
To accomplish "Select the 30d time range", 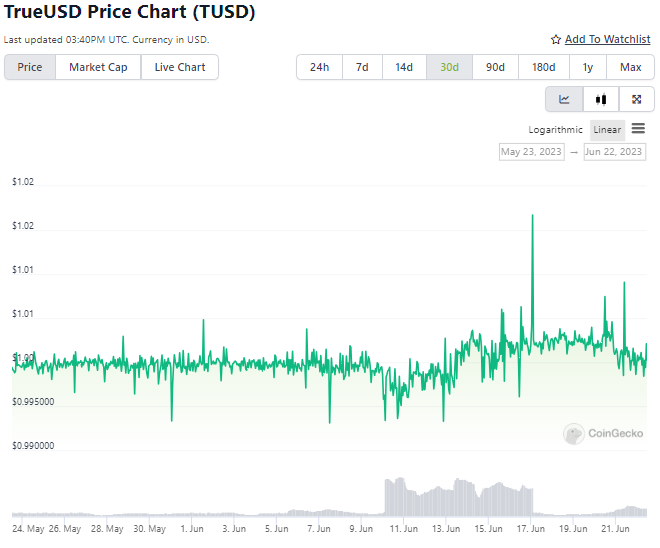I will tap(449, 67).
